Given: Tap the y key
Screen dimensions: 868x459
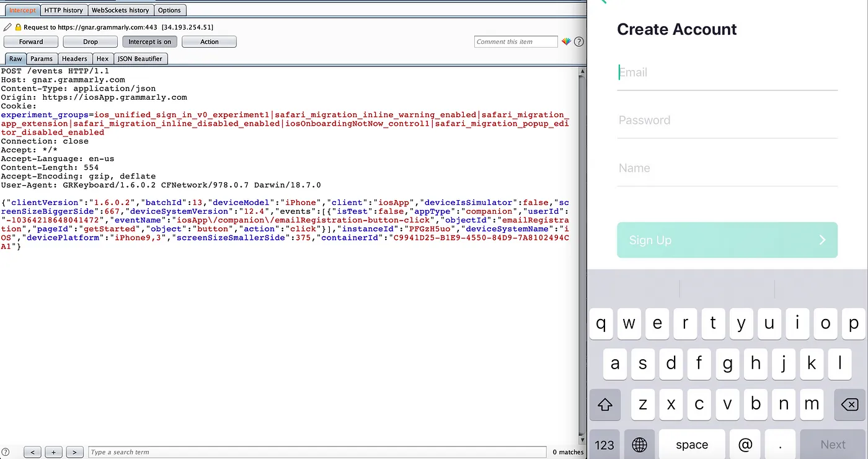Looking at the screenshot, I should (x=742, y=323).
